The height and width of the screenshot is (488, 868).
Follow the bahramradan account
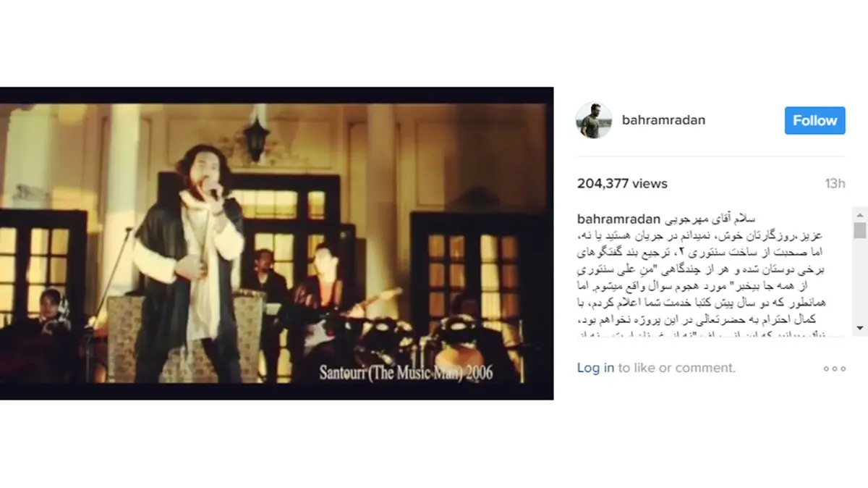[814, 120]
